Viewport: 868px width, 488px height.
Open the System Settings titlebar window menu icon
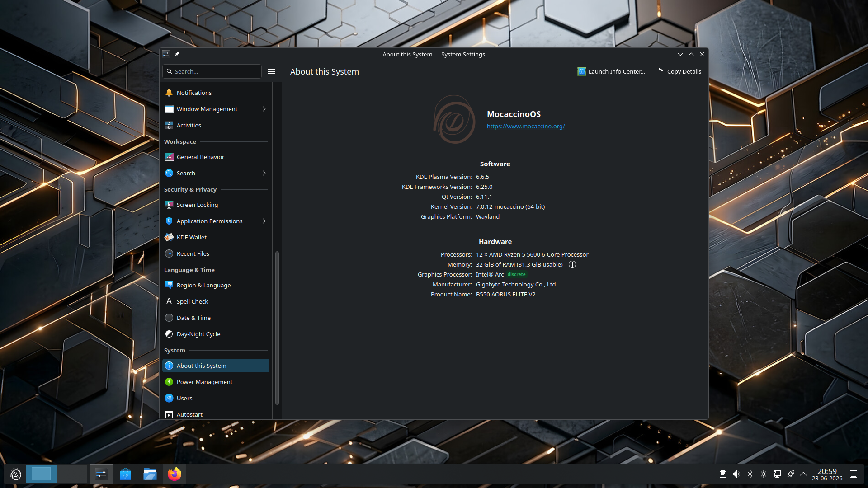166,54
